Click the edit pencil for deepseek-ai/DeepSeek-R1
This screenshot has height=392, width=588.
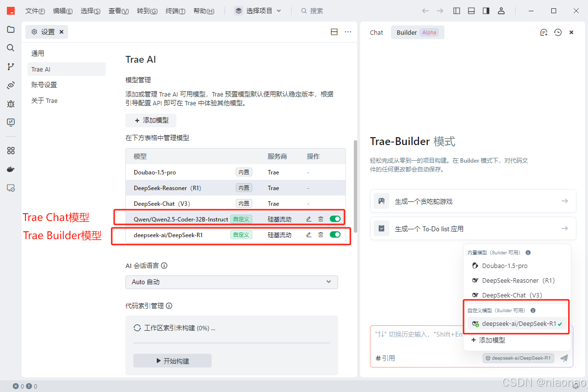pyautogui.click(x=309, y=235)
